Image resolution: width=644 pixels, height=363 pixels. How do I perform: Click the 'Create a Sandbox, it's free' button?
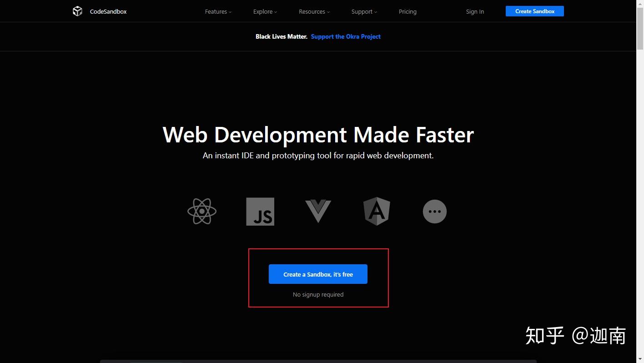point(318,274)
